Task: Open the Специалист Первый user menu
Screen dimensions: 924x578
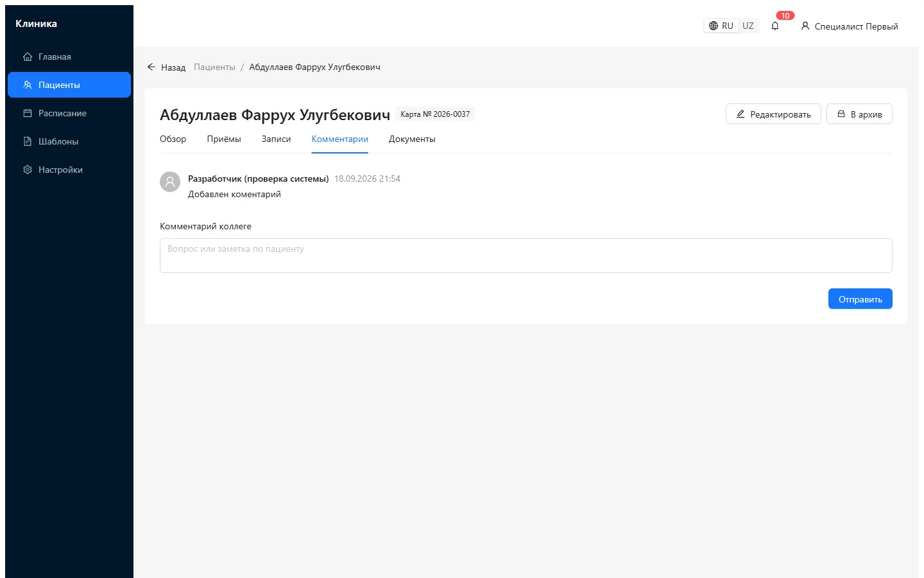Action: click(x=850, y=26)
